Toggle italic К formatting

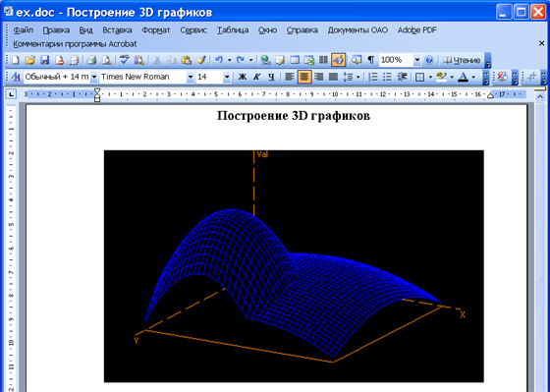256,77
